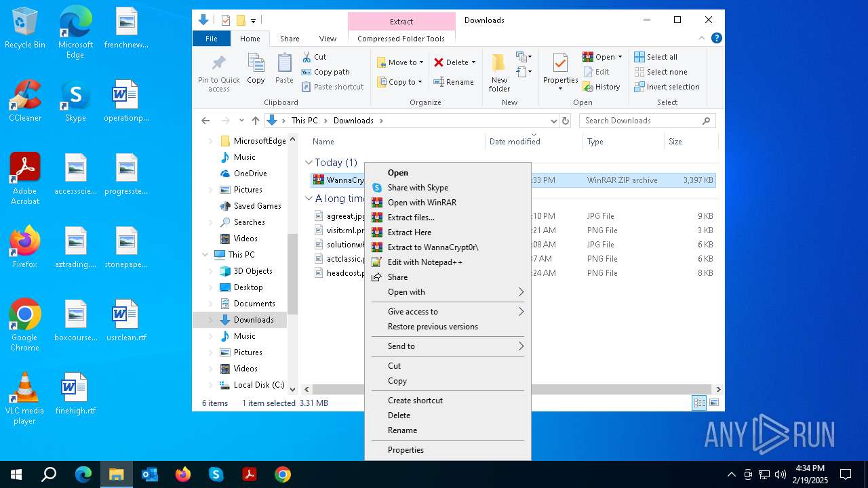Switch to large icons view button

(713, 403)
